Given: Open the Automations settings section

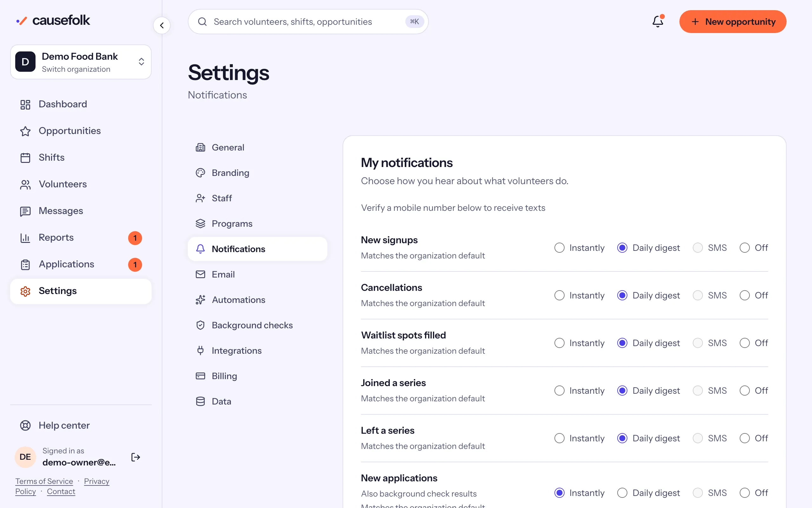Looking at the screenshot, I should [x=257, y=300].
